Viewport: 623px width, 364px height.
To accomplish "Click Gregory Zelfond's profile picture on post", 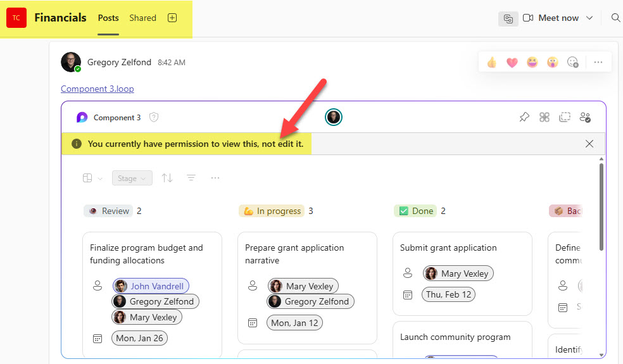I will [x=71, y=62].
